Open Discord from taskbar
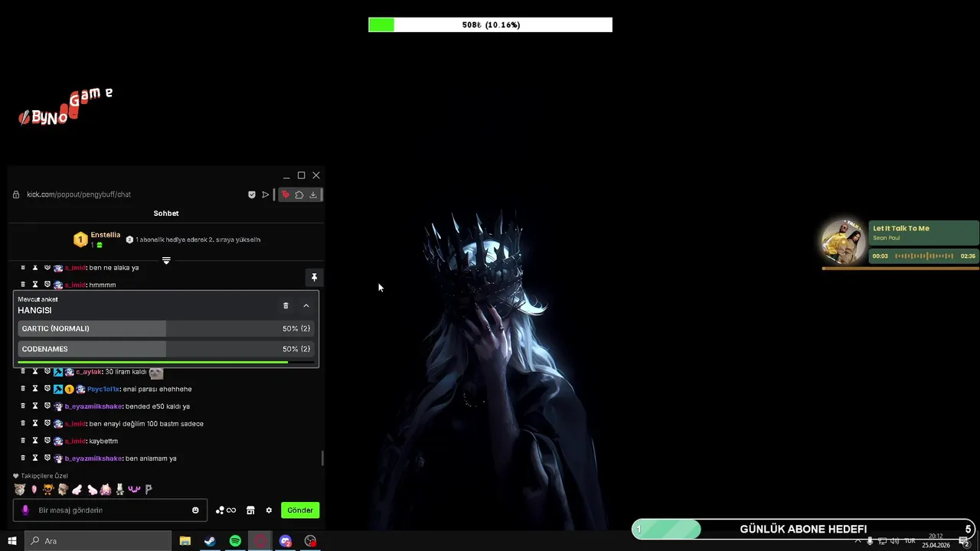 [286, 541]
